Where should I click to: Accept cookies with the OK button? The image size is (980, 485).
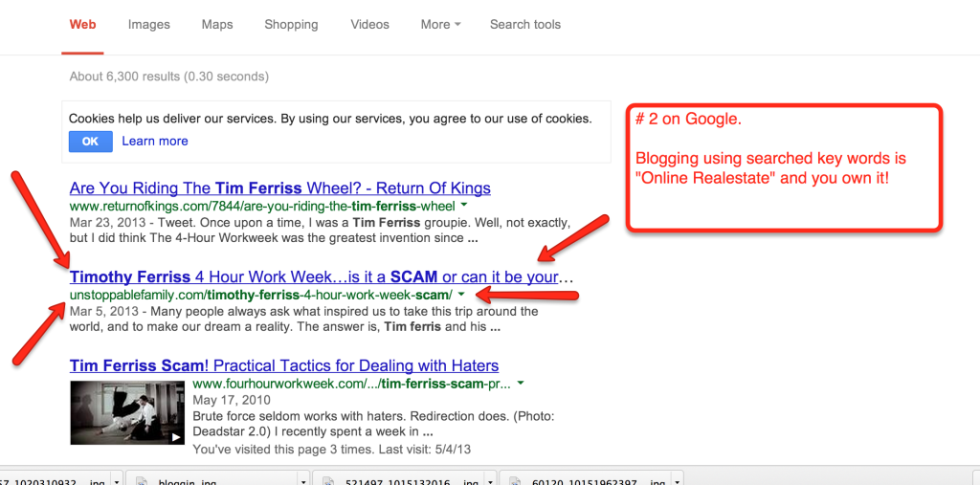[91, 142]
